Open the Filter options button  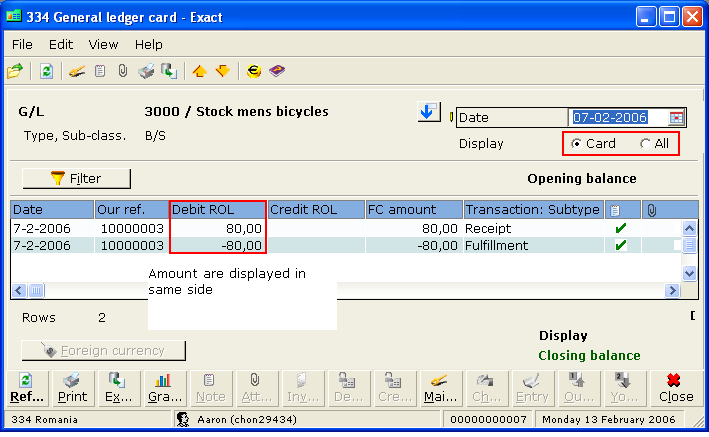pos(76,178)
